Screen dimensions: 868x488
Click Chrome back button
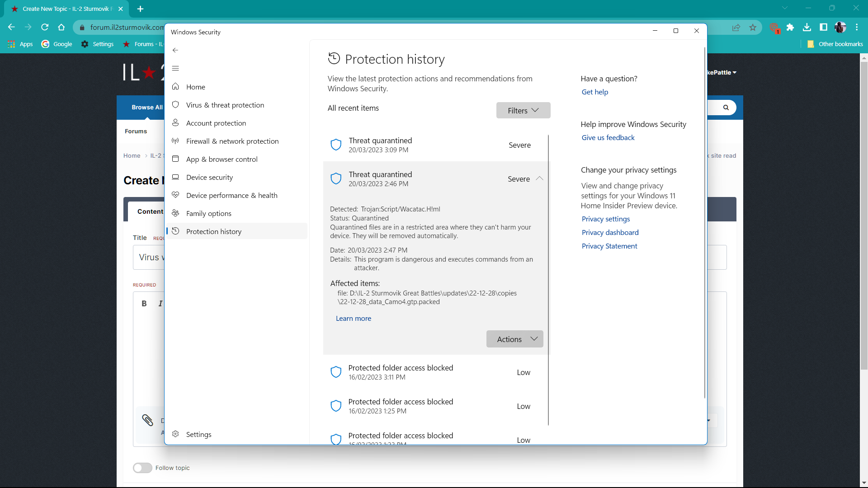pos(11,27)
